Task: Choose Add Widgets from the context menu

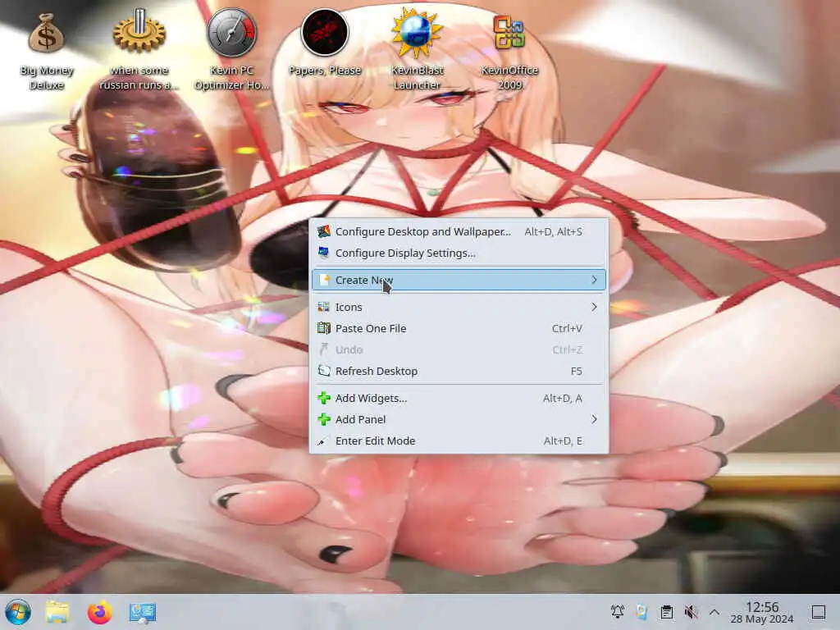Action: point(459,398)
